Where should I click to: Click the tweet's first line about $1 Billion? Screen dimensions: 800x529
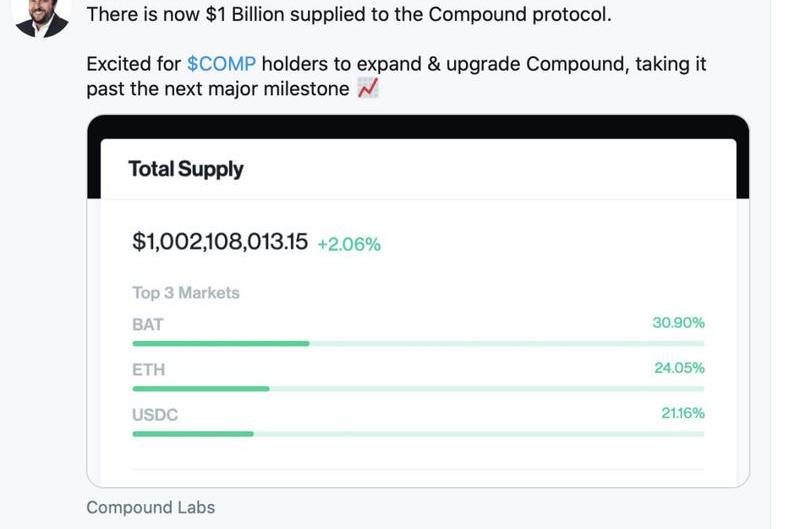point(349,15)
